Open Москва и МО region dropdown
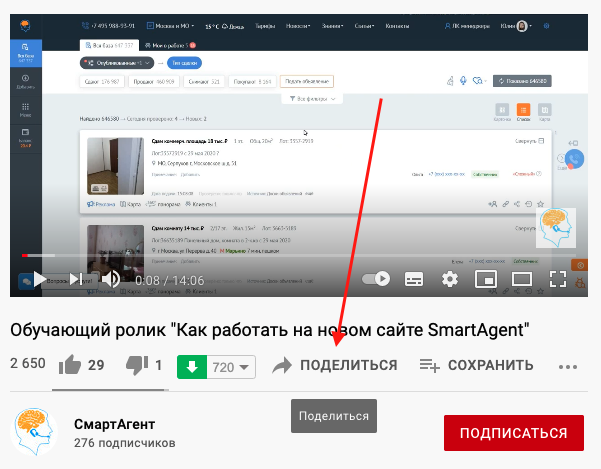 [x=171, y=26]
